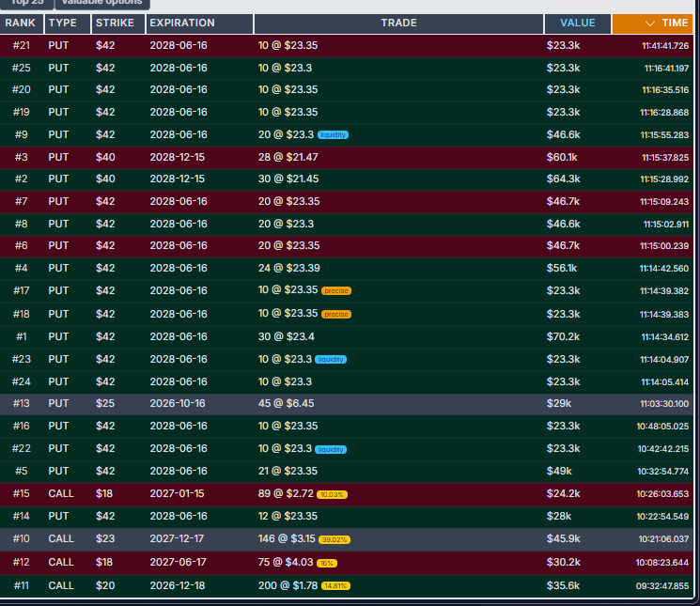Select rank cell #14
The width and height of the screenshot is (700, 606).
(22, 516)
